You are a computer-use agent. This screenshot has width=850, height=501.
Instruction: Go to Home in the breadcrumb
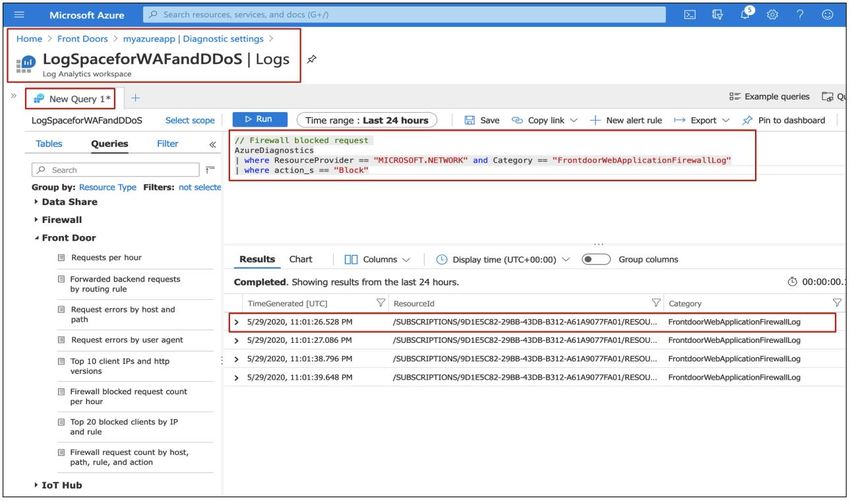tap(29, 38)
